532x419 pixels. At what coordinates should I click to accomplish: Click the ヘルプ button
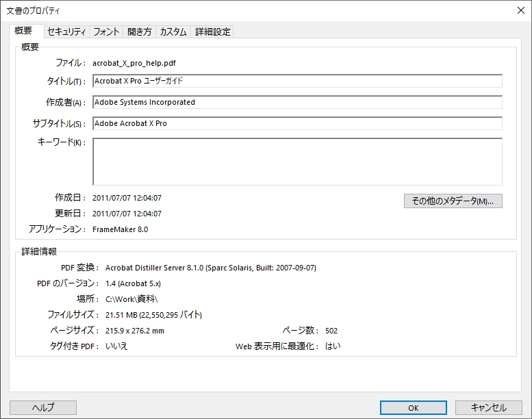(x=43, y=407)
